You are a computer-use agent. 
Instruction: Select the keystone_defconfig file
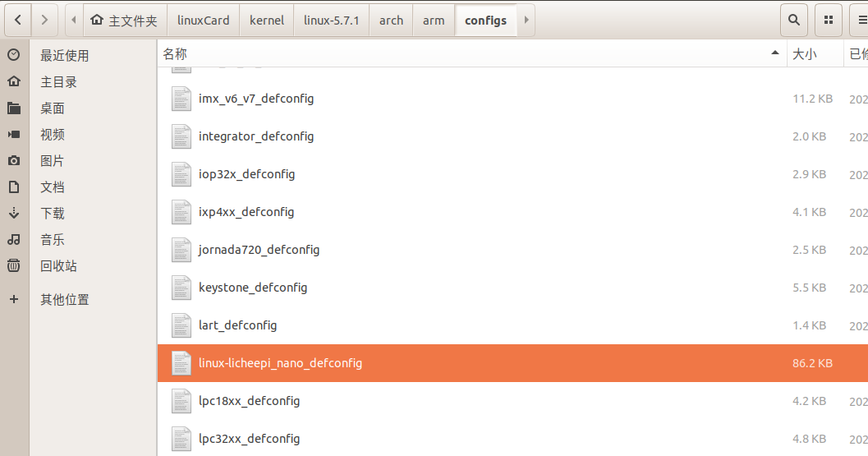(252, 288)
